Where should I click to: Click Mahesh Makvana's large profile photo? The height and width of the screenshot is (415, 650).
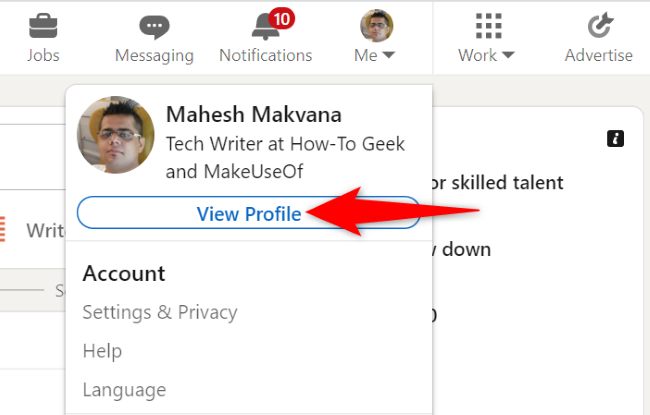116,135
